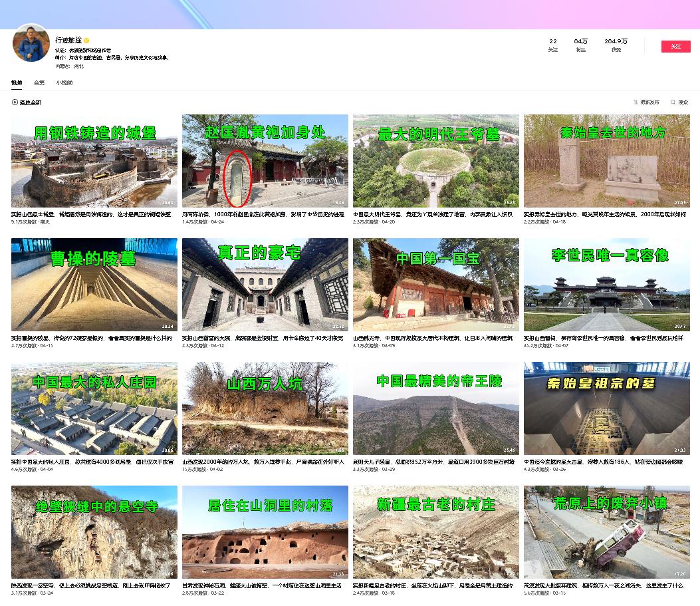700x606 pixels.
Task: Play the 曹操的陵墓 video
Action: [94, 285]
